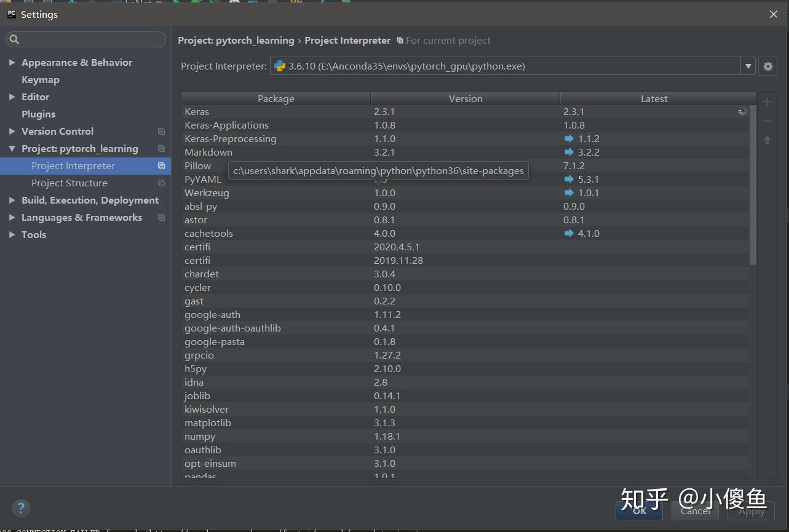Click the update arrow beside Keras-Preprocessing 1.1.2

pyautogui.click(x=569, y=139)
